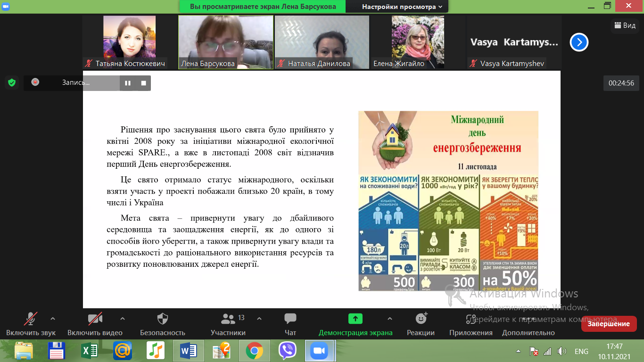Show next participants with blue arrow
This screenshot has width=644, height=362.
pyautogui.click(x=579, y=42)
